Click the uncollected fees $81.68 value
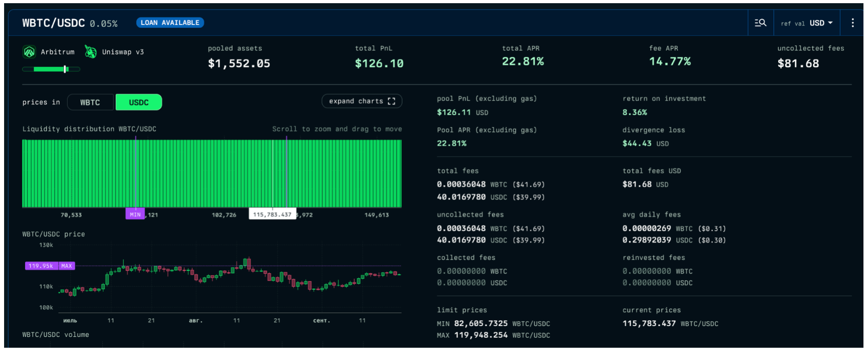 click(x=798, y=64)
